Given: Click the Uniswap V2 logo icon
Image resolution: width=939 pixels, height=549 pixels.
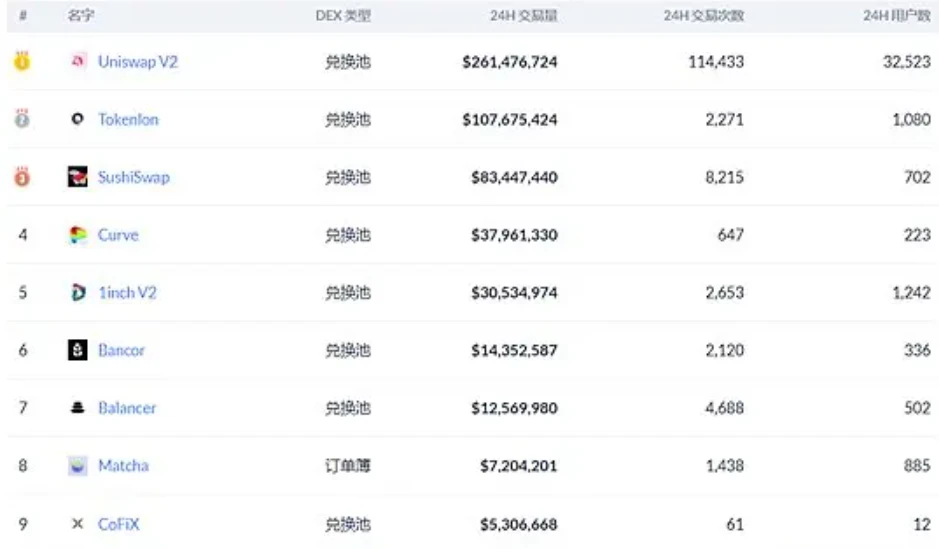Looking at the screenshot, I should tap(78, 62).
